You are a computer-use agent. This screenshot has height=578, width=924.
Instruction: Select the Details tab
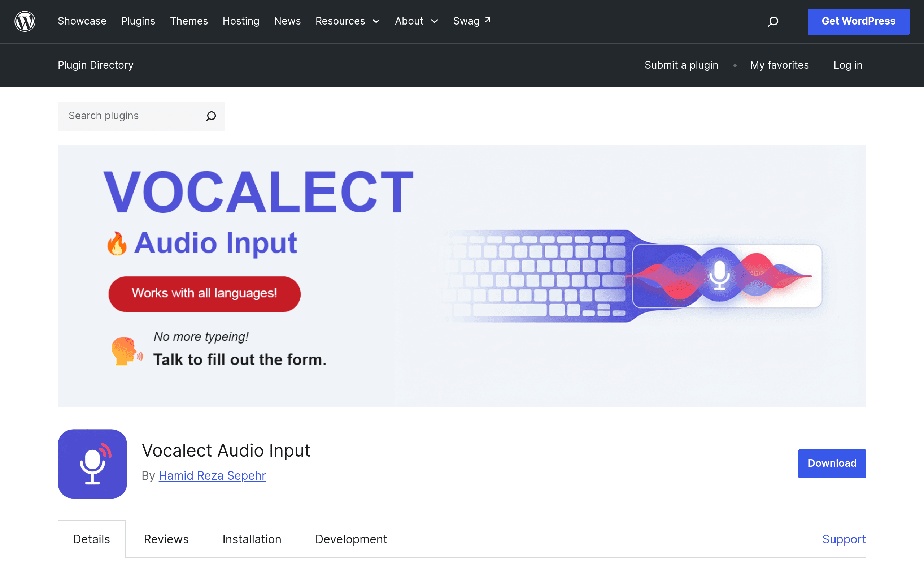92,539
